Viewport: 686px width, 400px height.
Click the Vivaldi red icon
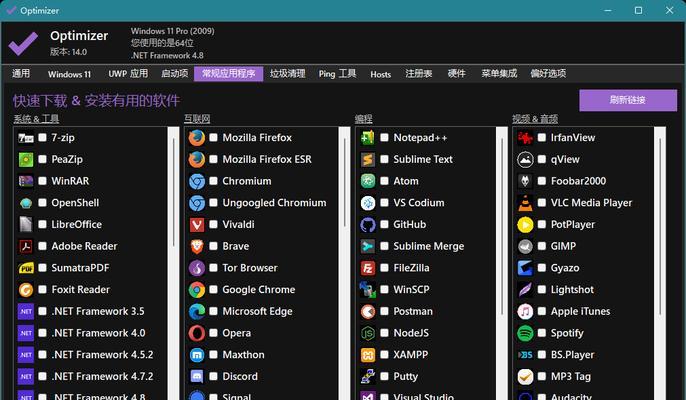(197, 225)
